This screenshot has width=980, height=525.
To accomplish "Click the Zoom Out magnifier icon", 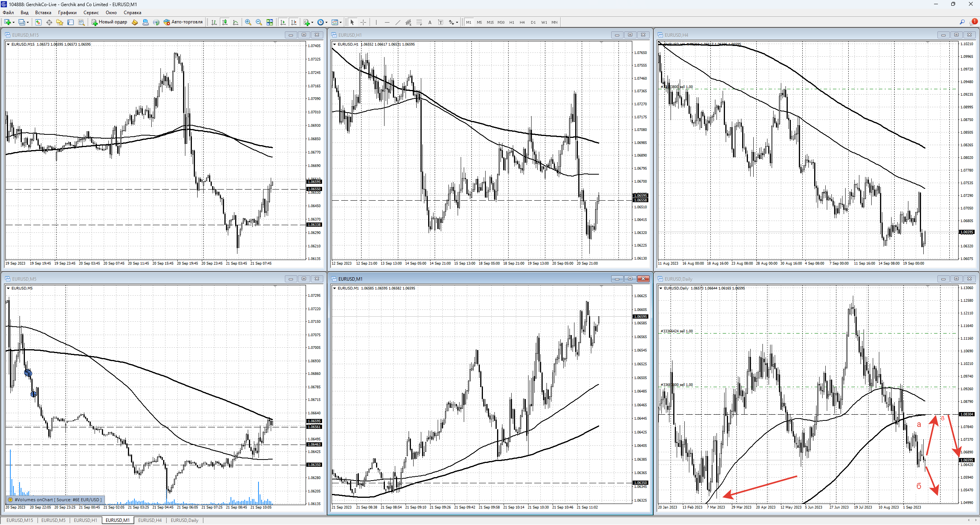I will pyautogui.click(x=259, y=22).
